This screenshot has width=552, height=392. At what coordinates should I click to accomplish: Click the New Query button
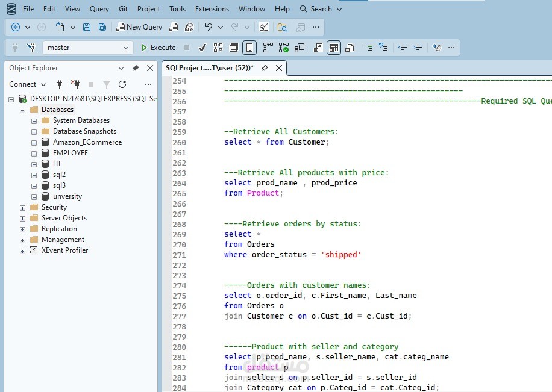click(x=139, y=27)
